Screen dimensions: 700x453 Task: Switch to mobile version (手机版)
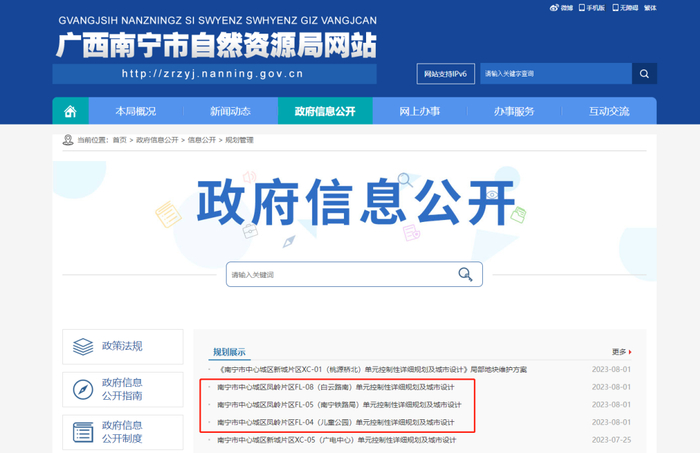coord(592,8)
